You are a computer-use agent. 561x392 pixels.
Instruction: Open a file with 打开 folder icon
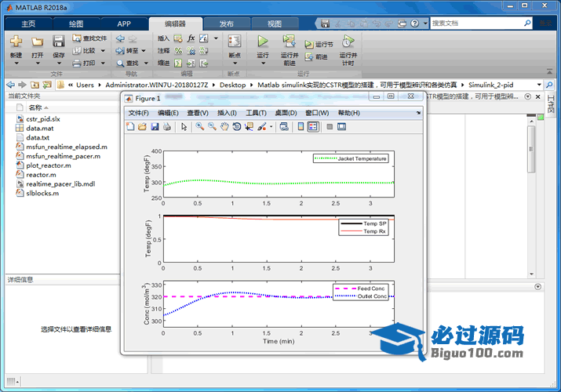pyautogui.click(x=37, y=42)
